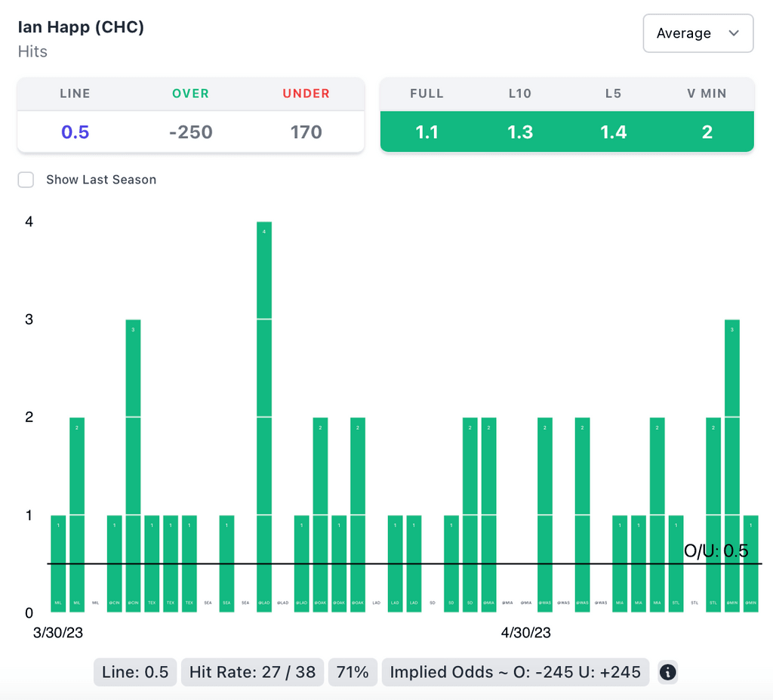This screenshot has height=700, width=773.
Task: Select the Over -250 odds
Action: click(x=190, y=132)
